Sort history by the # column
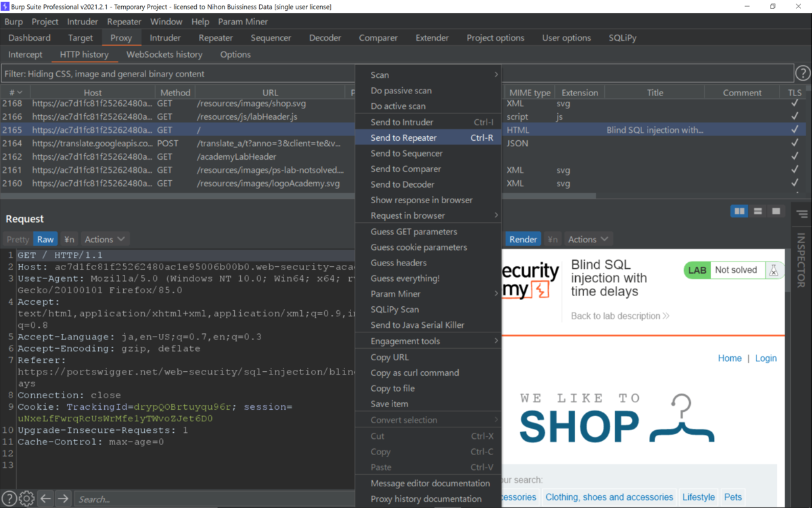This screenshot has width=812, height=508. 15,93
